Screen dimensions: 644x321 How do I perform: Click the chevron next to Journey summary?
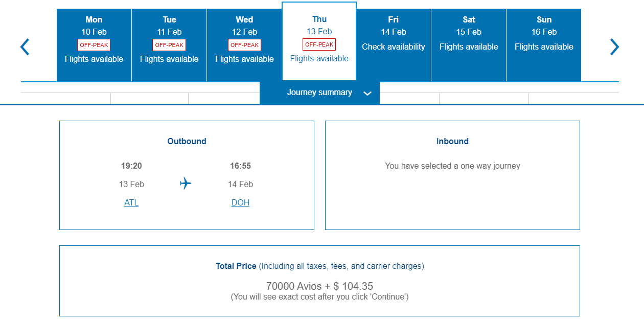pyautogui.click(x=367, y=93)
